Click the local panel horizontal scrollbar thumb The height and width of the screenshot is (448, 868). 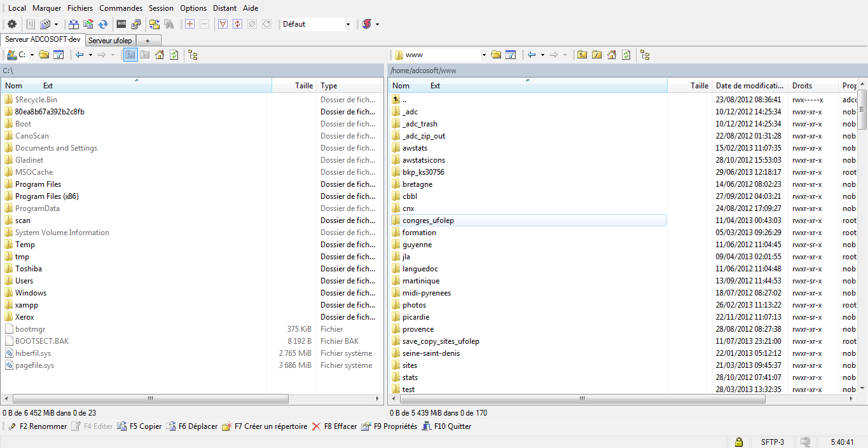tap(151, 399)
